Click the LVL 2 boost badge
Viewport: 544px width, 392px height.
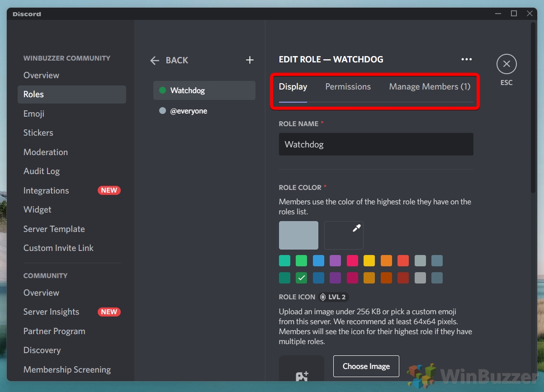[333, 297]
